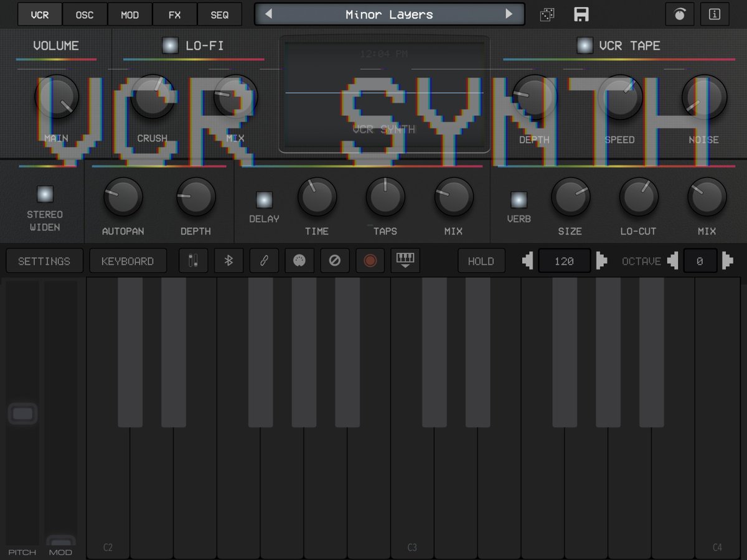Viewport: 747px width, 560px height.
Task: Decrease tempo with arrow left of 120
Action: (528, 261)
